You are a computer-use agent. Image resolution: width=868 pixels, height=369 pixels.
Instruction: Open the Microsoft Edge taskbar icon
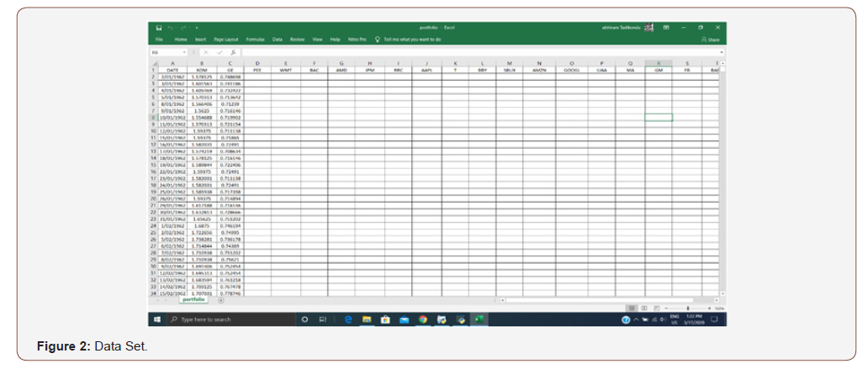(x=349, y=319)
